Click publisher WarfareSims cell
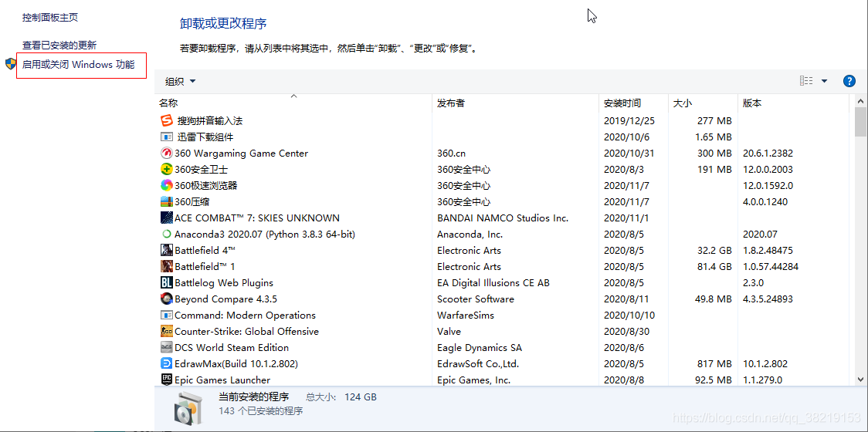Image resolution: width=868 pixels, height=432 pixels. (466, 316)
